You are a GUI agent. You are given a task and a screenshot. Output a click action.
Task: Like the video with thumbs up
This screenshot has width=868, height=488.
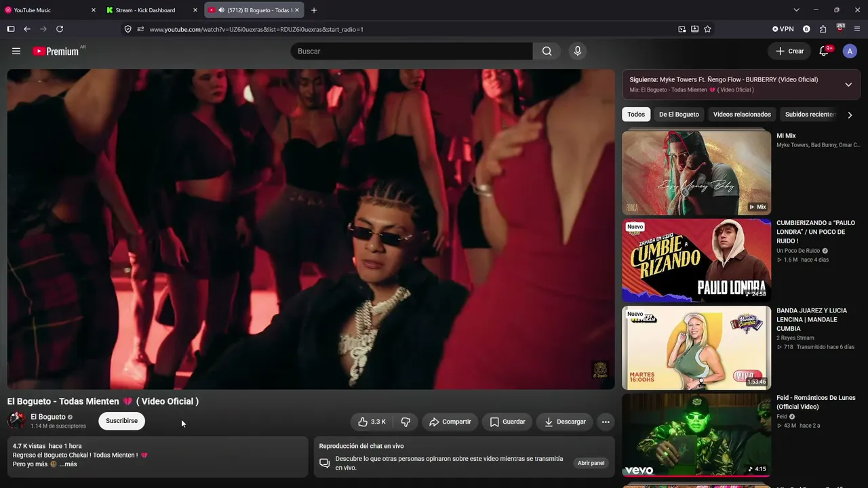(372, 422)
